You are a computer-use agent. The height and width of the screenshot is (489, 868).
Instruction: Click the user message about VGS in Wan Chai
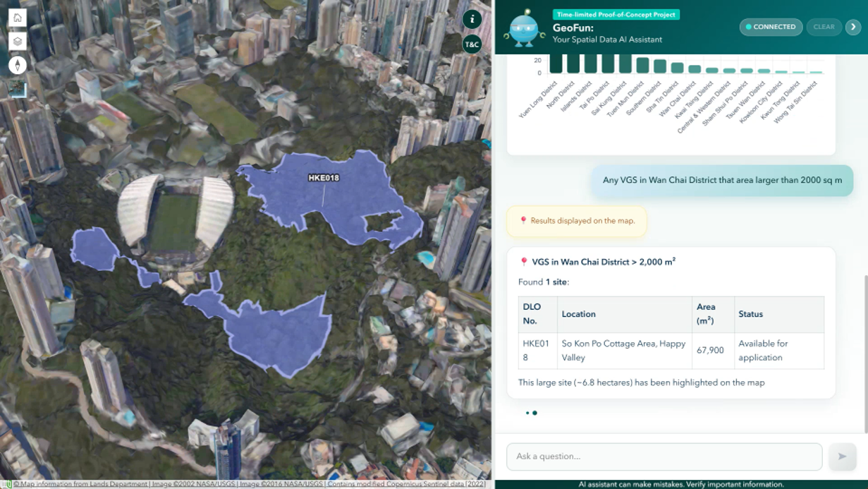tap(722, 180)
